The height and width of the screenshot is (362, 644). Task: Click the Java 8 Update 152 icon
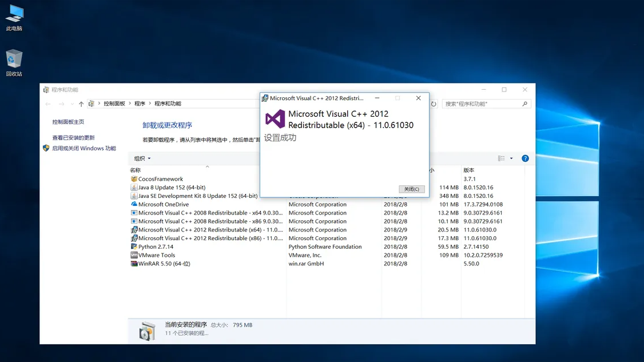(x=134, y=188)
